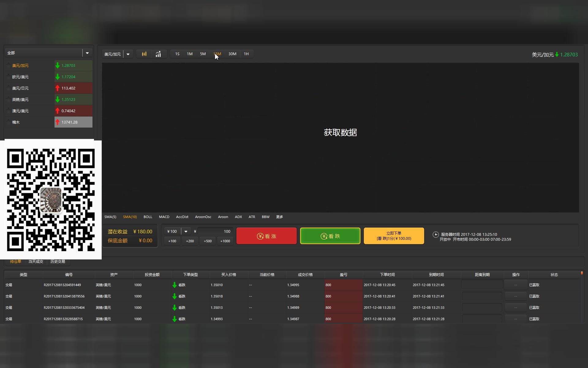
Task: Switch chart to 1H interval
Action: click(246, 54)
